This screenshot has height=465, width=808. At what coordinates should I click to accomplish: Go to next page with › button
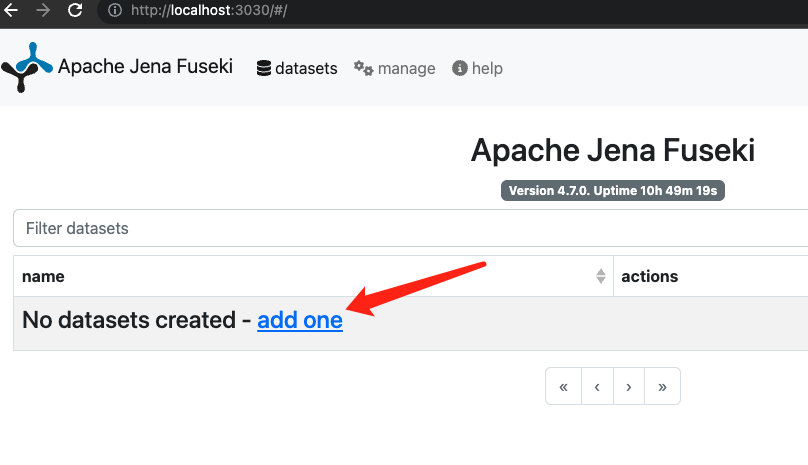coord(628,387)
